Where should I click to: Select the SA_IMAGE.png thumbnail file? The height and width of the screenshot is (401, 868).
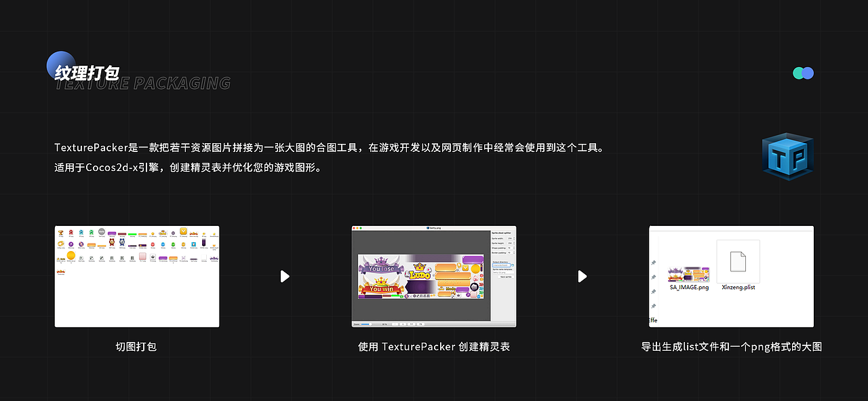pos(689,274)
